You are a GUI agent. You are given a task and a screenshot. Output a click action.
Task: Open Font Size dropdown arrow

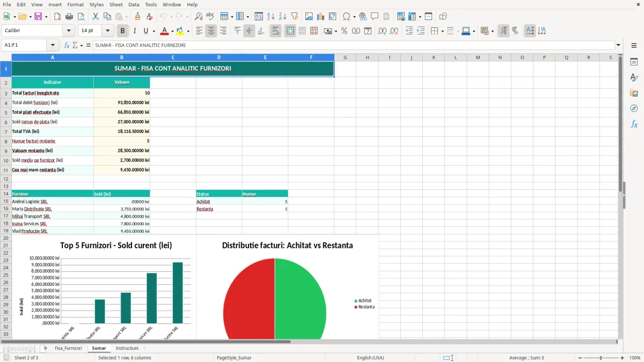[107, 31]
